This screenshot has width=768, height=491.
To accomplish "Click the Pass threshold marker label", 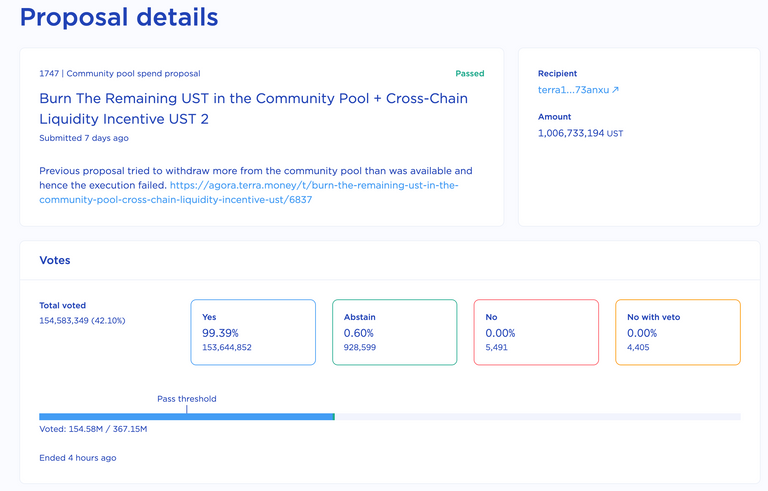I will pyautogui.click(x=187, y=399).
